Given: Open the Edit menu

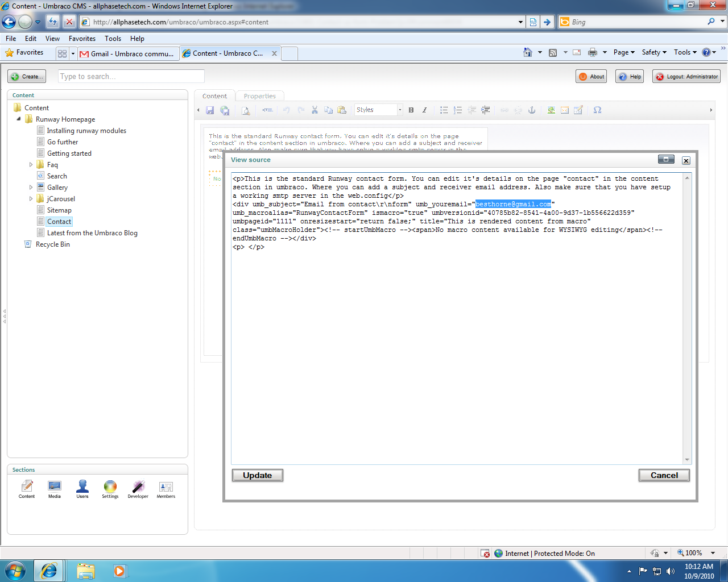Looking at the screenshot, I should 31,39.
